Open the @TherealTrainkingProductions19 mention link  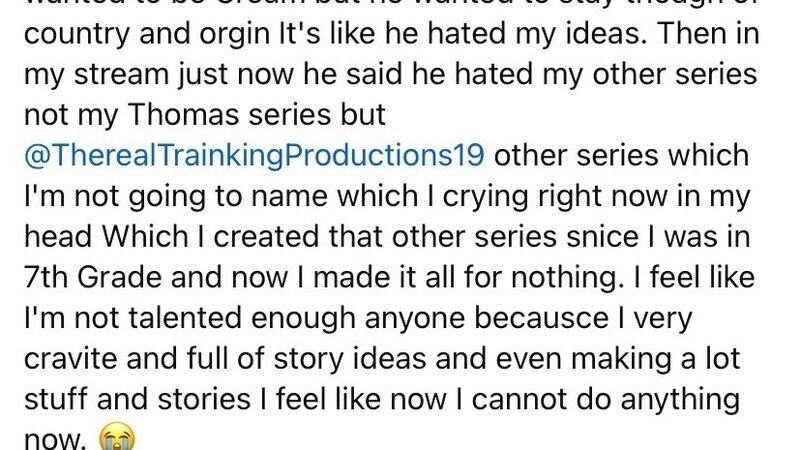click(x=255, y=157)
